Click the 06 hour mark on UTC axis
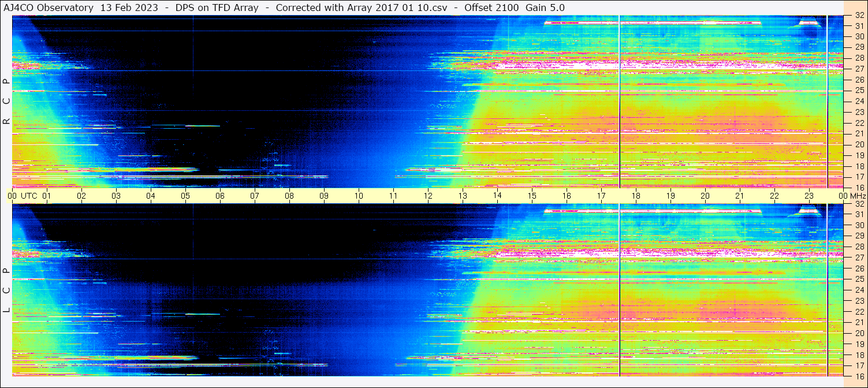 point(220,196)
